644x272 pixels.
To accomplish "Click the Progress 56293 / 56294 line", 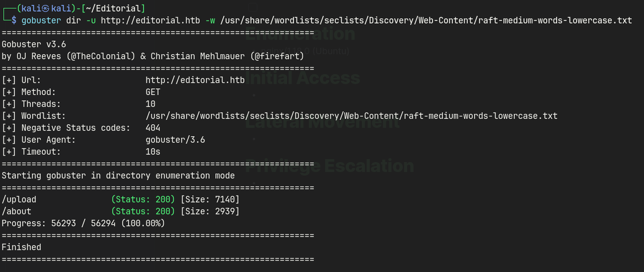I will [x=83, y=223].
